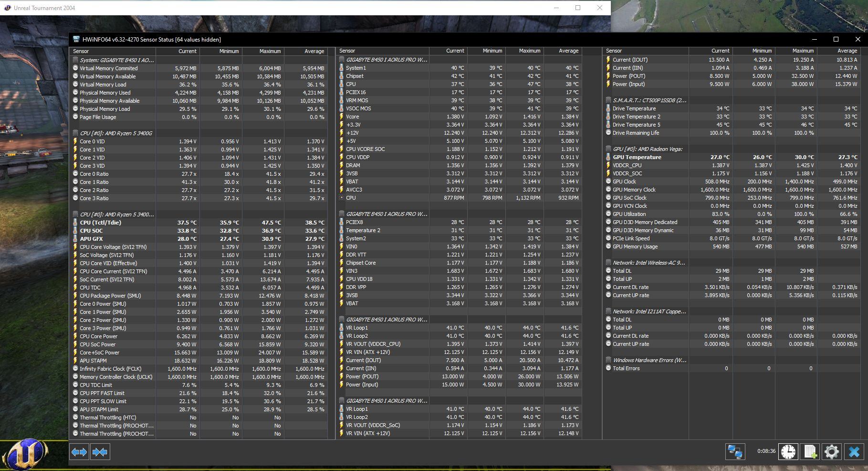Click the GPU D3D Memory Dedicated label
This screenshot has height=471, width=868.
point(645,222)
